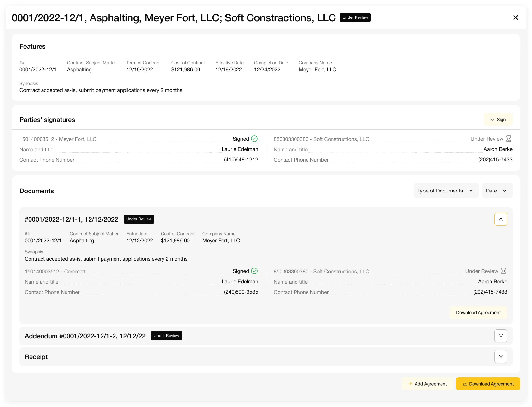The width and height of the screenshot is (532, 407).
Task: Close the contract dialog with X
Action: point(515,17)
